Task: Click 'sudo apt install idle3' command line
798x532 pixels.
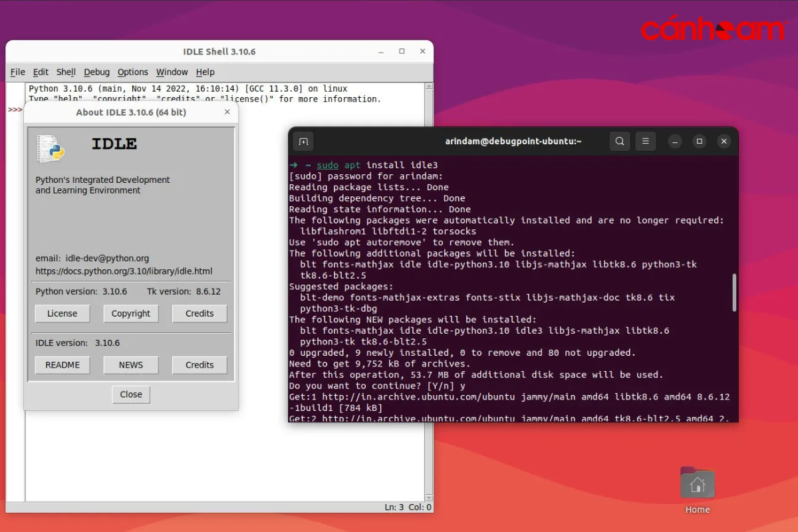Action: 377,165
